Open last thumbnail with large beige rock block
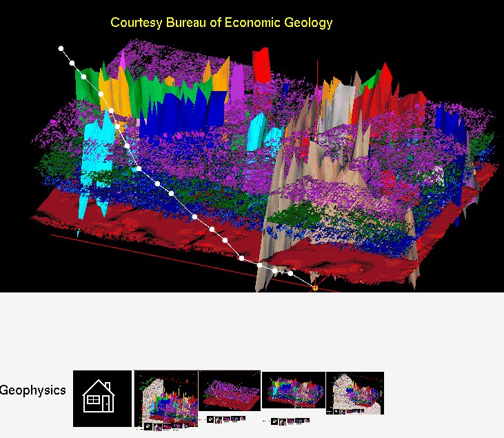The height and width of the screenshot is (438, 504). [x=355, y=393]
